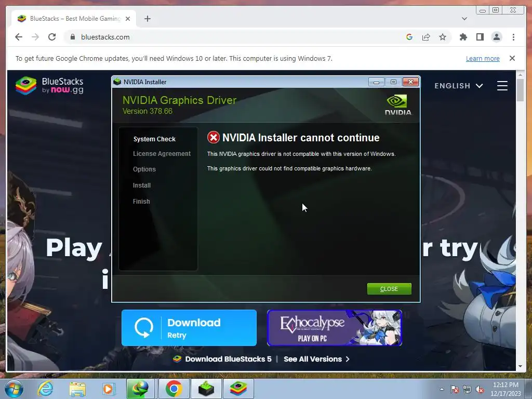This screenshot has width=532, height=399.
Task: Reload the BlueStacks page
Action: coord(52,37)
